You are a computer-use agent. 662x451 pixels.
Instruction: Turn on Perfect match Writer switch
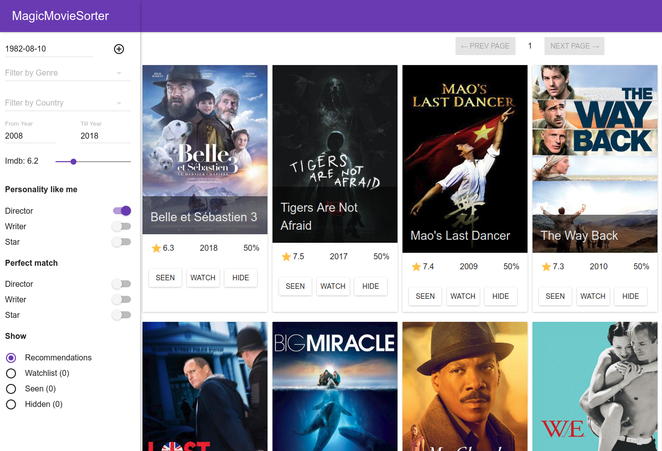pyautogui.click(x=121, y=299)
